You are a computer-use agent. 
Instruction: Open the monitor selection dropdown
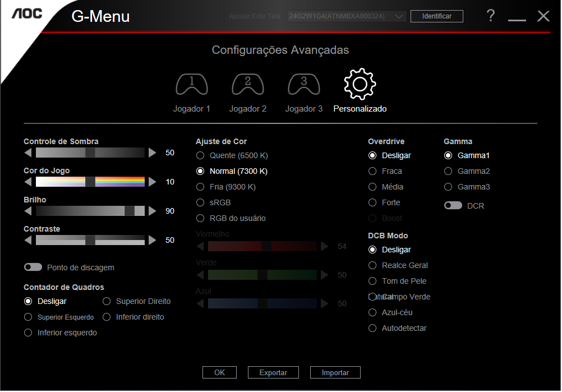click(347, 16)
